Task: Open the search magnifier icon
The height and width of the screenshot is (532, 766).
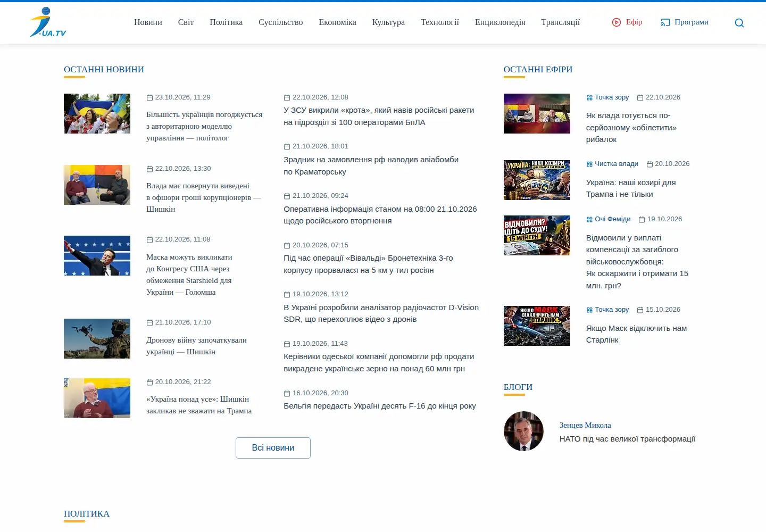Action: click(739, 23)
